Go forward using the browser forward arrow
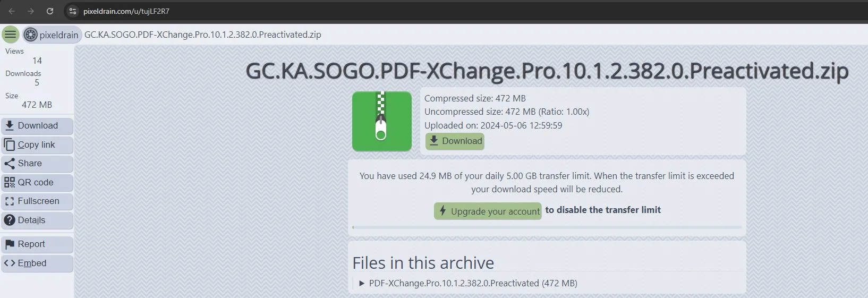The image size is (868, 298). (x=31, y=11)
